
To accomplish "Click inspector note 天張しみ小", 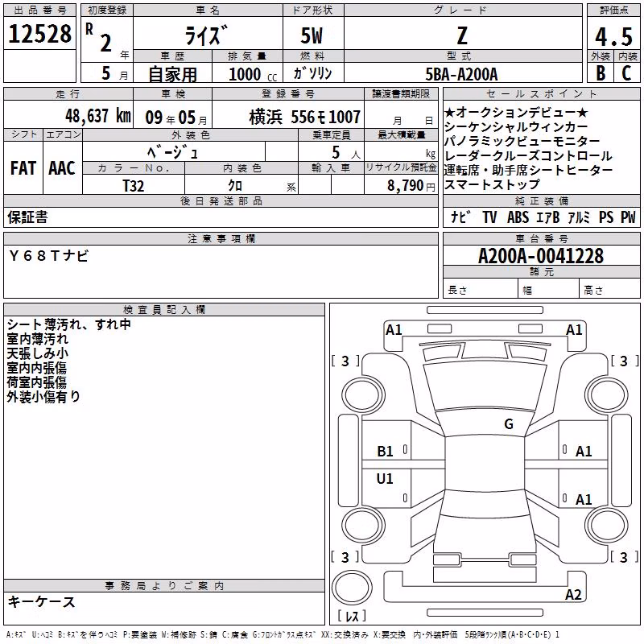I will 37,353.
